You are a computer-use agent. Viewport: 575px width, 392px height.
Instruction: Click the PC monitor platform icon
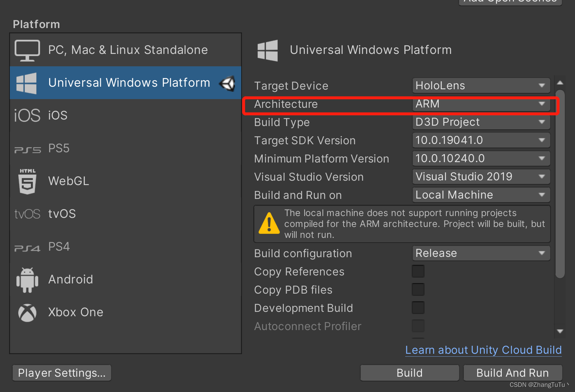[x=27, y=50]
